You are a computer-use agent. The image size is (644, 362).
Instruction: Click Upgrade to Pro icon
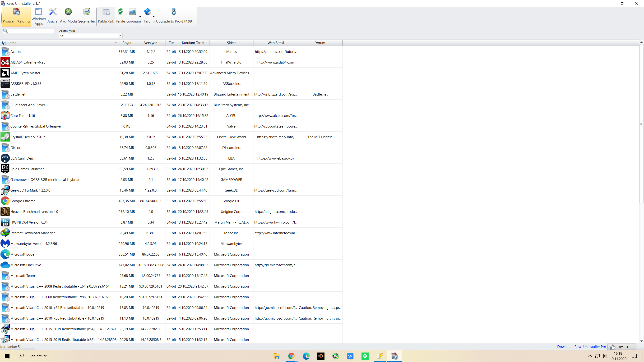(174, 16)
